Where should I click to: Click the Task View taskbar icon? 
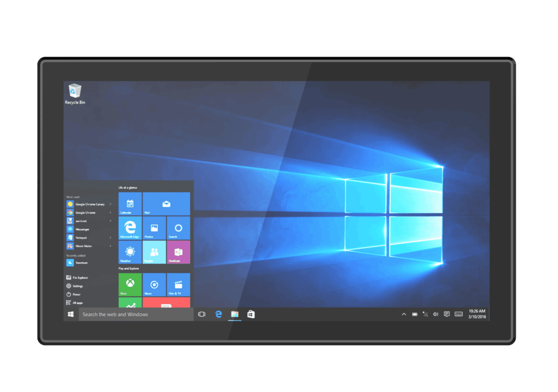(x=202, y=314)
